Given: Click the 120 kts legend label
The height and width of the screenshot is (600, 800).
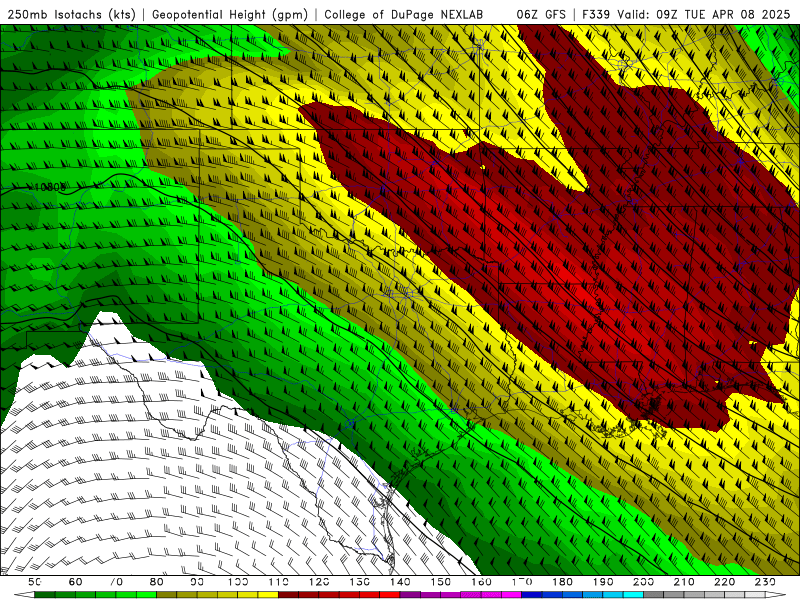Looking at the screenshot, I should [x=319, y=582].
